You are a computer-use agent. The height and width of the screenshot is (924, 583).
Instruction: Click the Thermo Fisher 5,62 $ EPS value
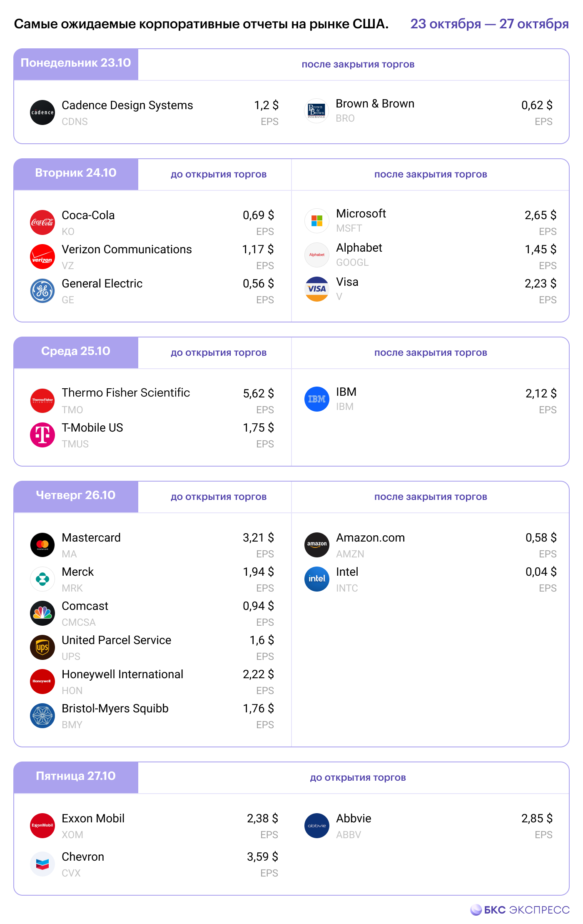258,394
